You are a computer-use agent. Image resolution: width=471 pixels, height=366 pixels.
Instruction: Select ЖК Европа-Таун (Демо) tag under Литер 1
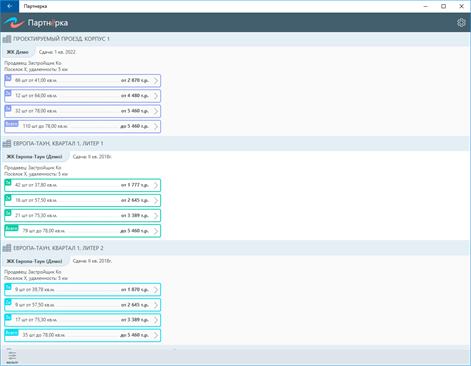click(x=35, y=157)
